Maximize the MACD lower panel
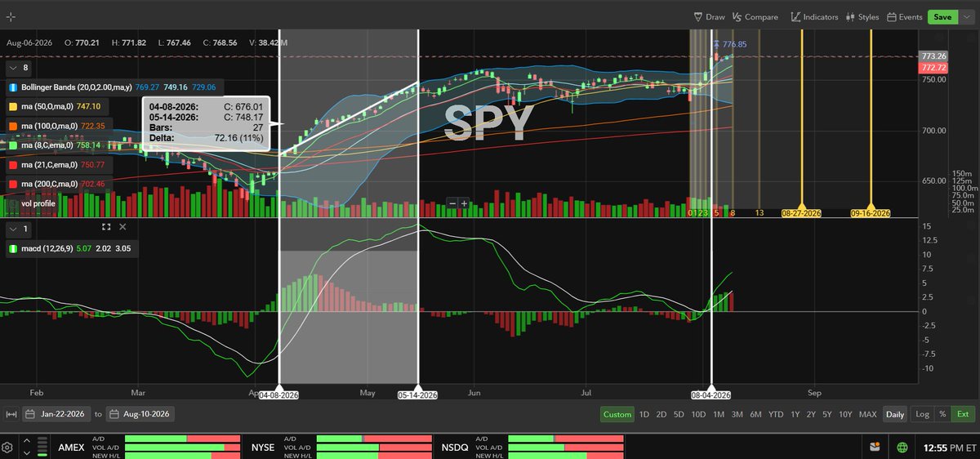The height and width of the screenshot is (459, 980). pyautogui.click(x=106, y=227)
